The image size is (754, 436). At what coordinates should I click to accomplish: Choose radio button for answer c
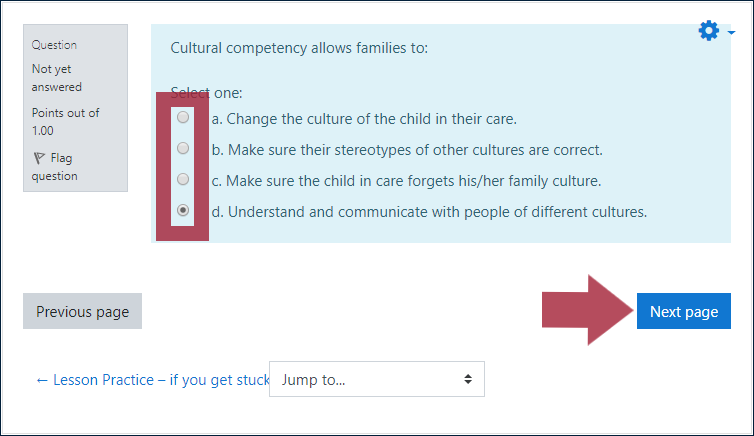click(183, 179)
